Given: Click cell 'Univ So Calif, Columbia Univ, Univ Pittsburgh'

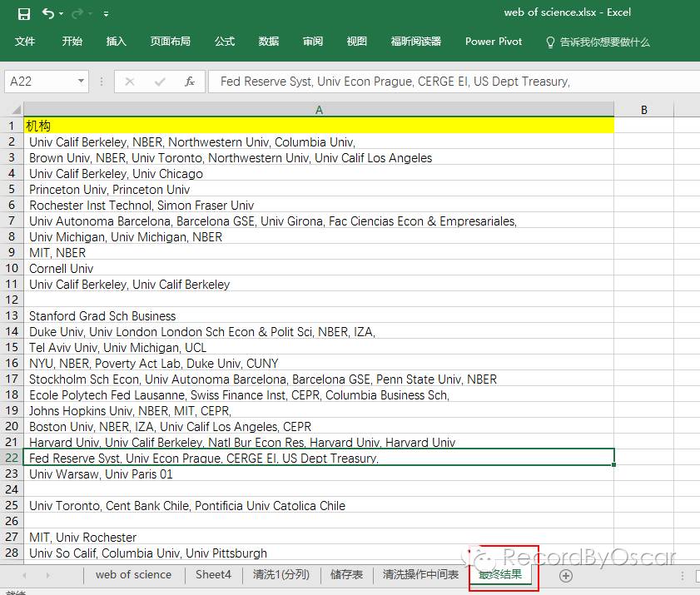Looking at the screenshot, I should 319,553.
